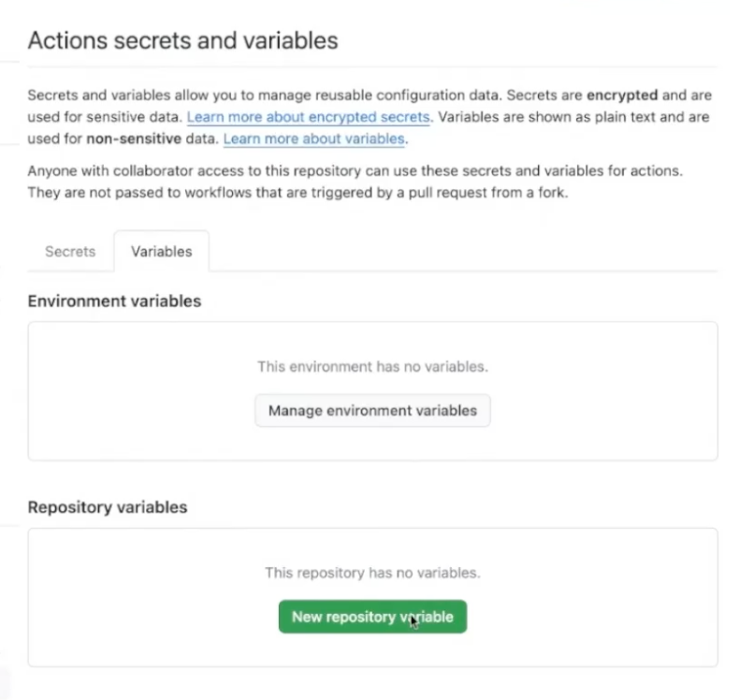Click the Environment variables section heading

[x=114, y=300]
